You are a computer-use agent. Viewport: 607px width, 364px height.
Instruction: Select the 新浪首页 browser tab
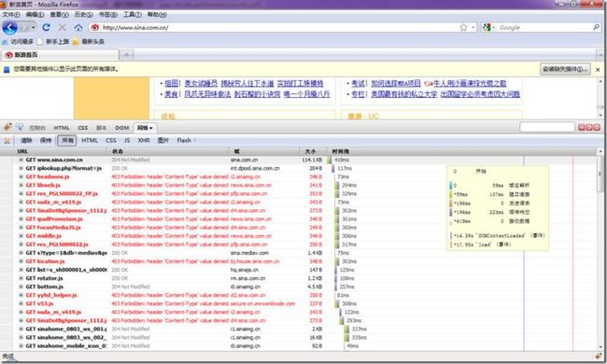pos(60,55)
